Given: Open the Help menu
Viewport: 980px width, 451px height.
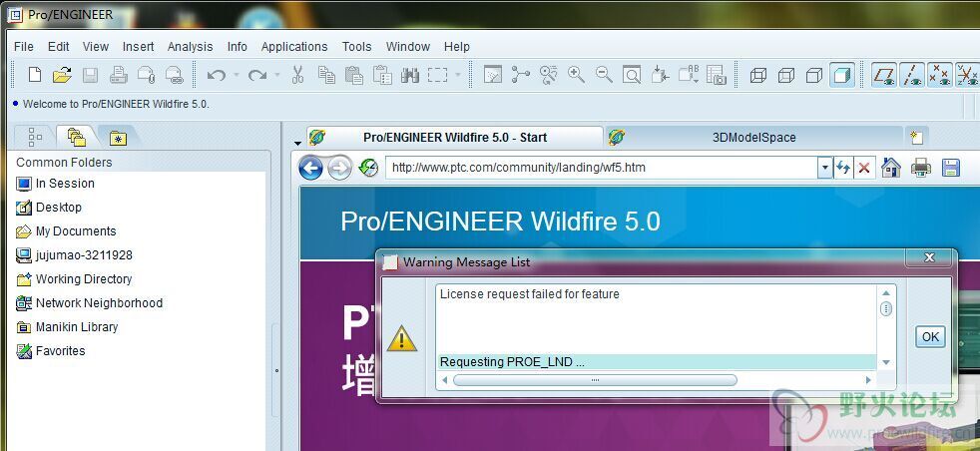Looking at the screenshot, I should pos(457,47).
